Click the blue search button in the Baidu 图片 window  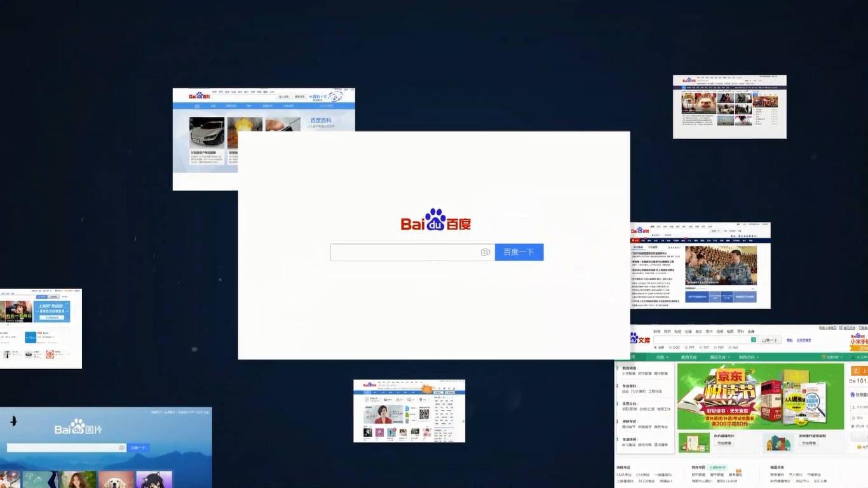point(138,448)
